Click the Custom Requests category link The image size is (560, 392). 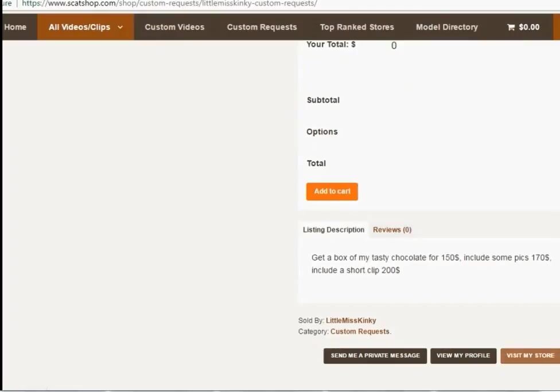(360, 331)
